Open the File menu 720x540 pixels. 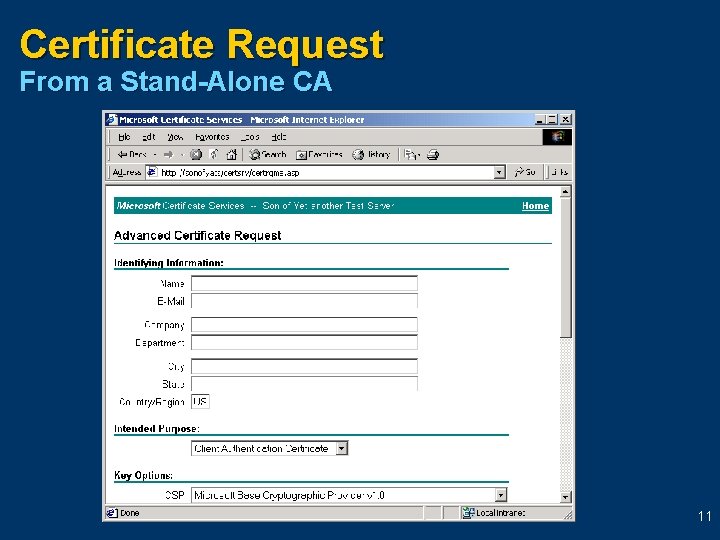click(x=124, y=137)
